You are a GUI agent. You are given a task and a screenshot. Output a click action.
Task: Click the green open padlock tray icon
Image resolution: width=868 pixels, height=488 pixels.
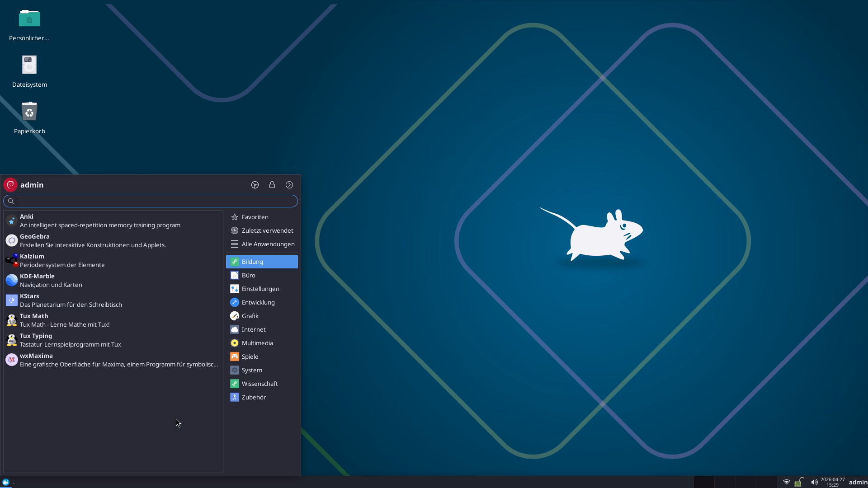[799, 482]
